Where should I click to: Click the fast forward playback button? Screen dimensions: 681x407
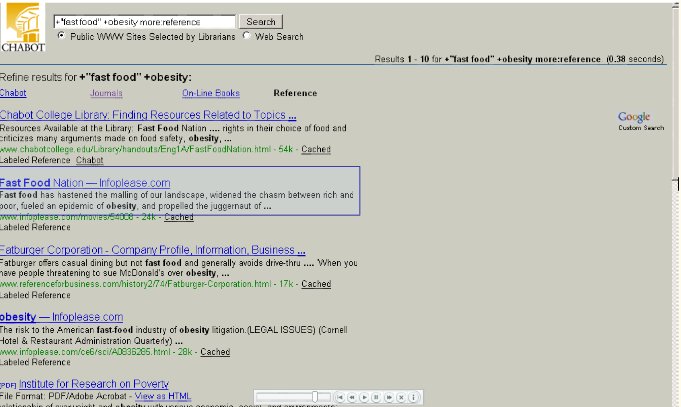point(389,397)
